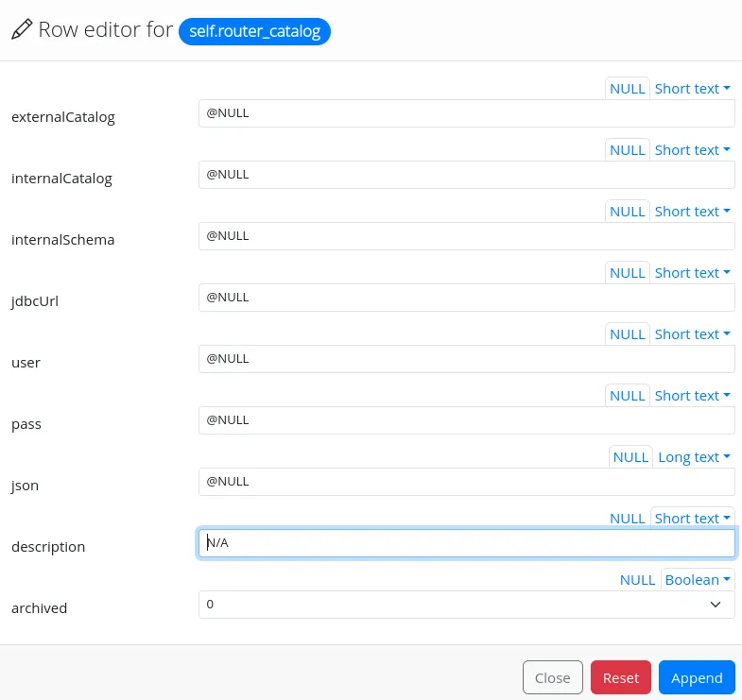Screen dimensions: 742x700
Task: Click the pencil icon beside Row editor title
Action: [x=21, y=30]
